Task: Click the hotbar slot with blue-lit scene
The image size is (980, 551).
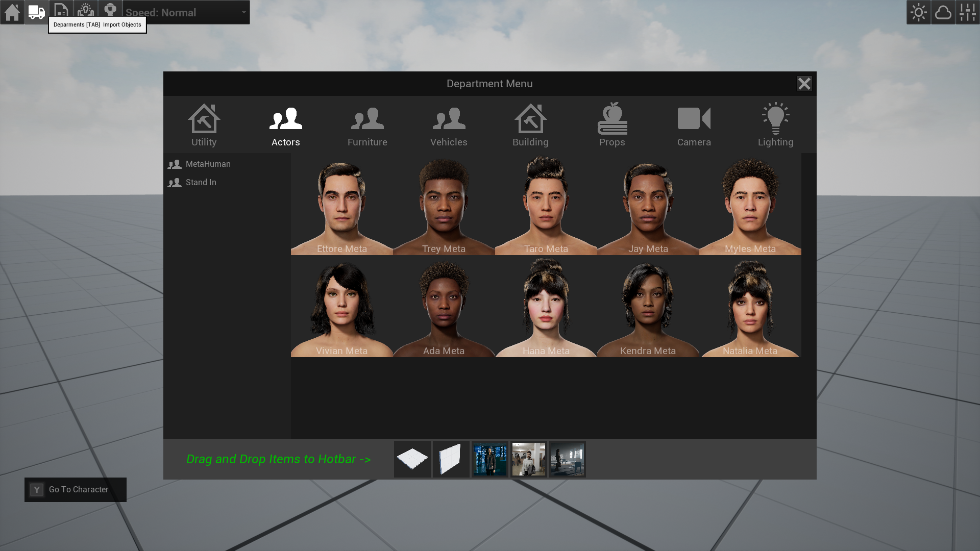Action: (x=490, y=459)
